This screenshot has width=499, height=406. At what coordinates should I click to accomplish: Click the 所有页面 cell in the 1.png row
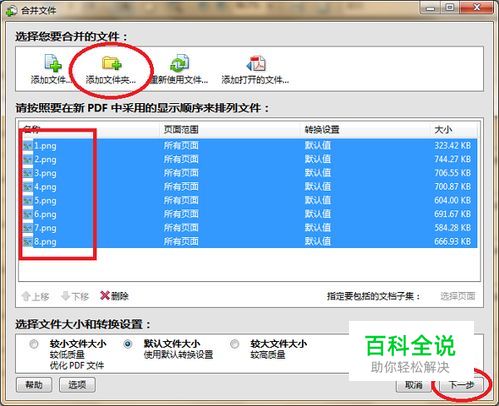(181, 146)
